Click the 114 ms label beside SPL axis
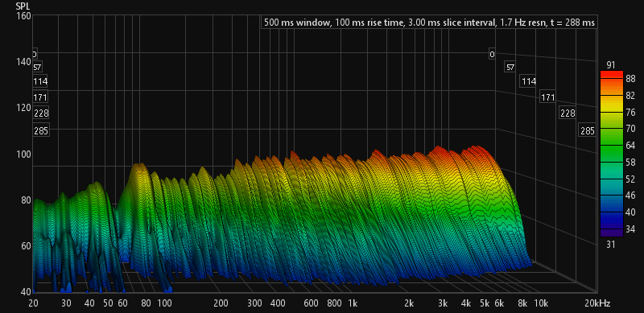The height and width of the screenshot is (313, 644). pos(41,81)
